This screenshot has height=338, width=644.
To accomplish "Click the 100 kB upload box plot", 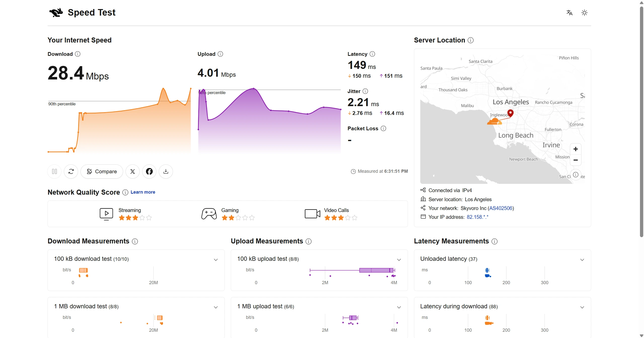I will point(352,270).
